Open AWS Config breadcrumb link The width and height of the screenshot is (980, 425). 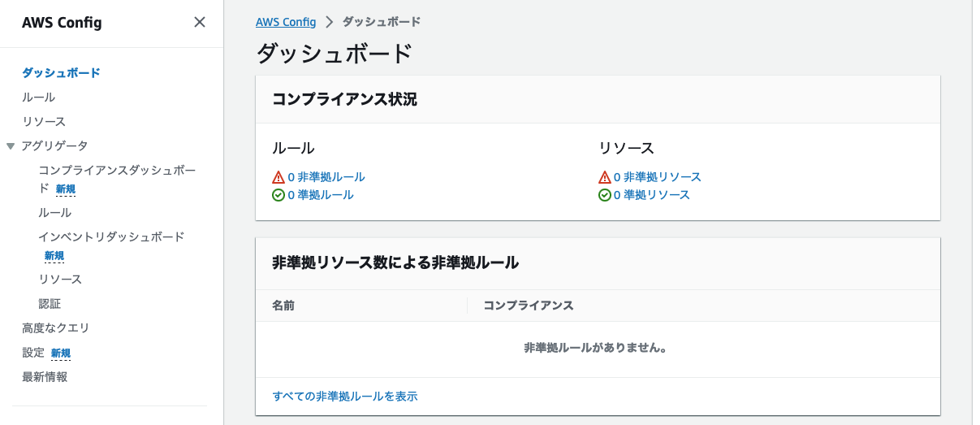coord(286,22)
